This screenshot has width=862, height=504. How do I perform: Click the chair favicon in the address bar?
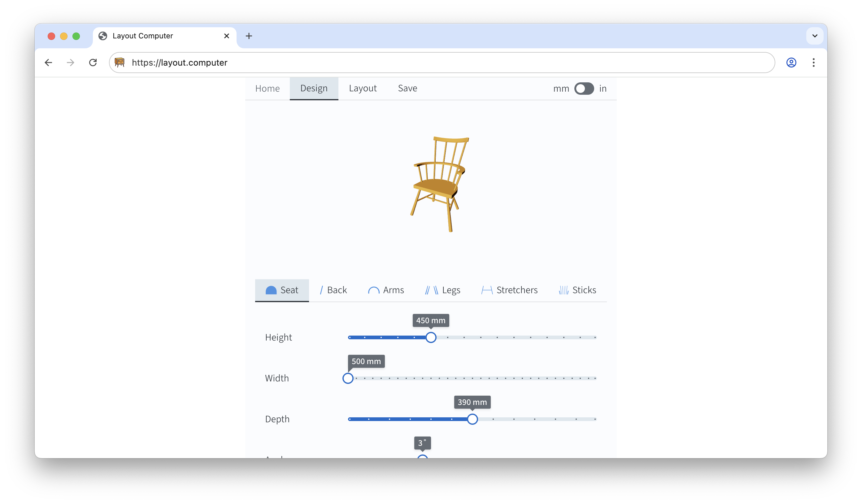pos(120,63)
